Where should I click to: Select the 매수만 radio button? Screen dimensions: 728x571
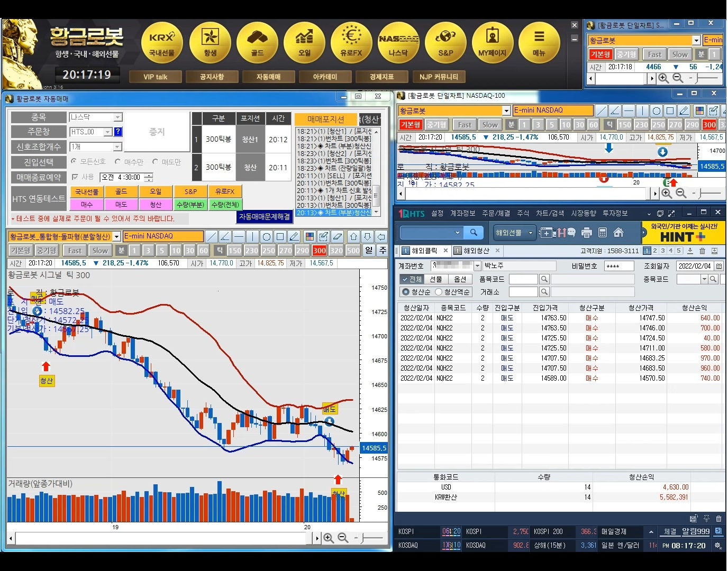tap(117, 162)
